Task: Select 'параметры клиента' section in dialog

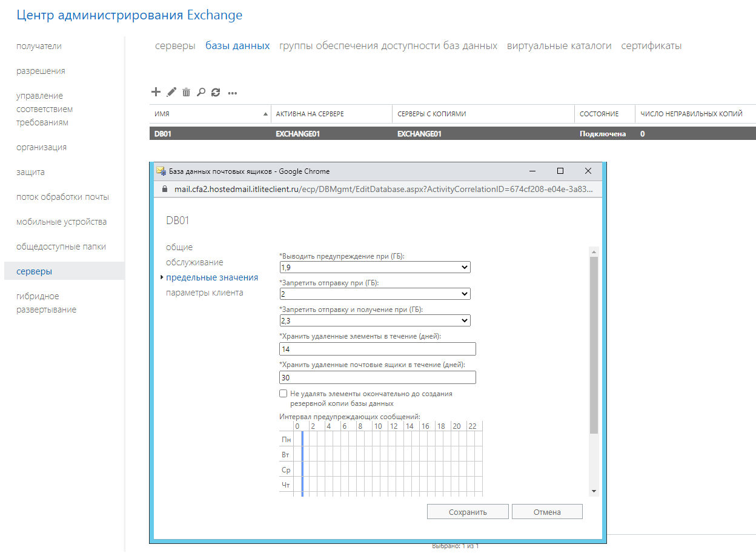Action: point(205,293)
